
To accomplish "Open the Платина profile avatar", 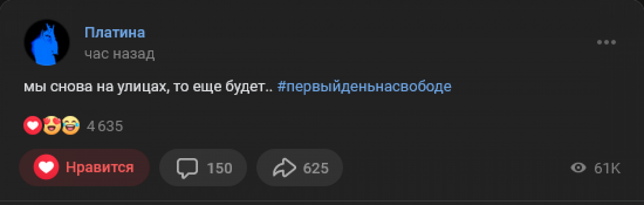I will [46, 43].
